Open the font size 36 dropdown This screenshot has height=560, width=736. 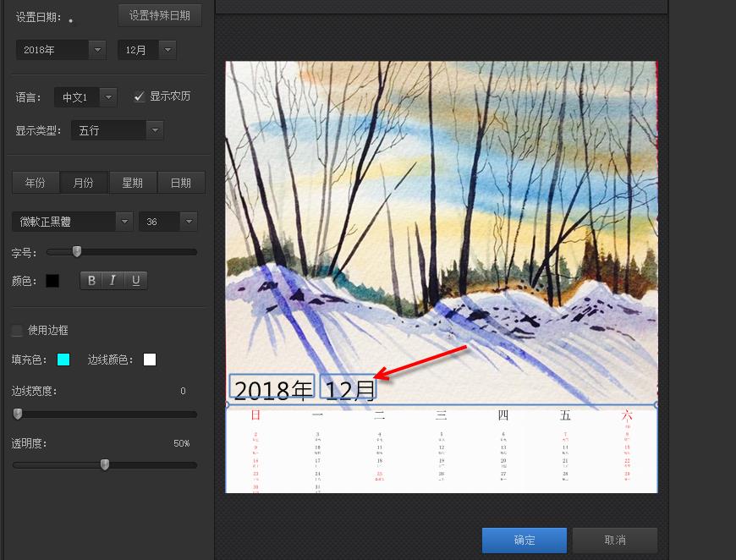[168, 222]
